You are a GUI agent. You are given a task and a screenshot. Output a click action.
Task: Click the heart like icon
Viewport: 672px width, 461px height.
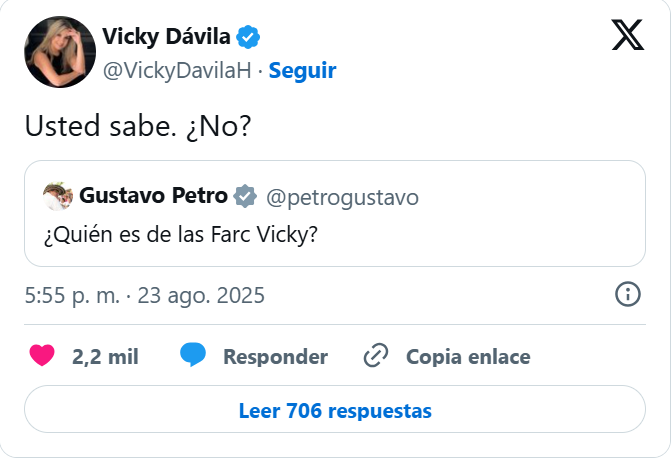(x=42, y=356)
